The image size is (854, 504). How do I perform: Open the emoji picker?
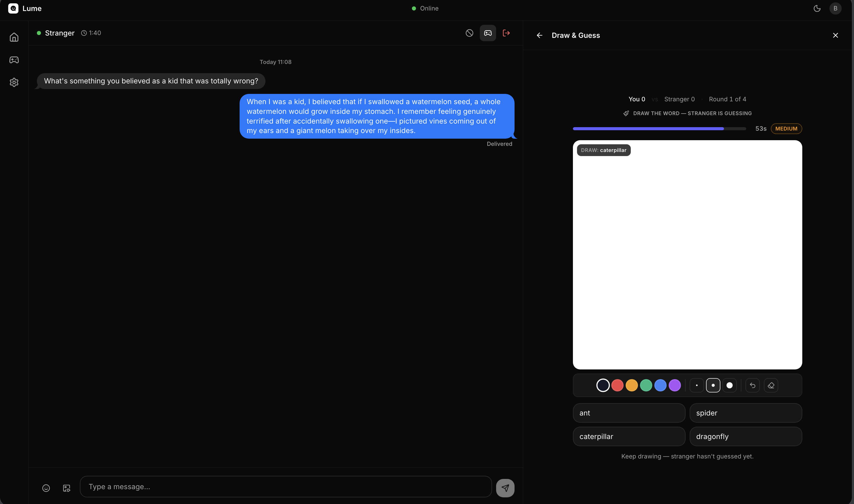(x=46, y=488)
